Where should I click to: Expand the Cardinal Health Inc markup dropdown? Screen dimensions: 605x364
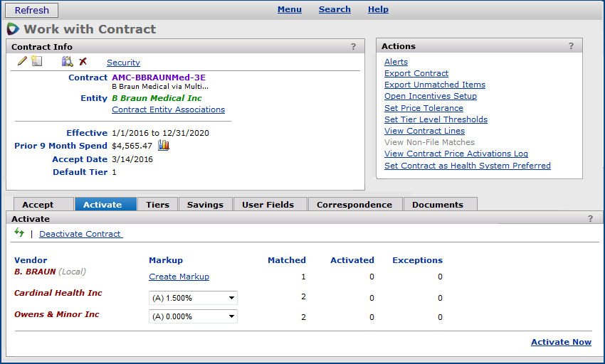coord(231,298)
